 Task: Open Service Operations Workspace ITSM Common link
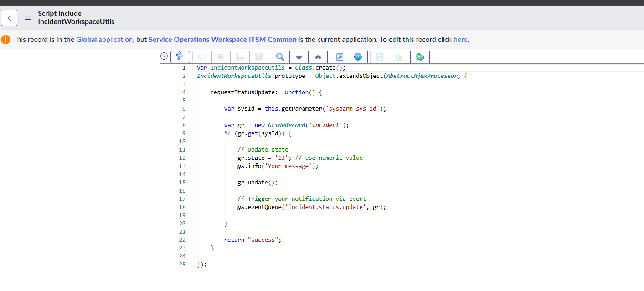[222, 39]
